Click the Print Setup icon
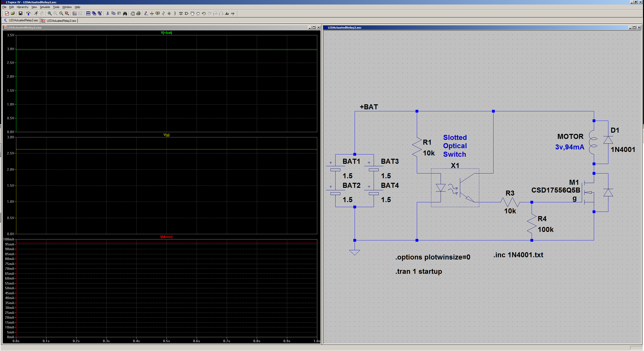644x351 pixels. pyautogui.click(x=133, y=14)
